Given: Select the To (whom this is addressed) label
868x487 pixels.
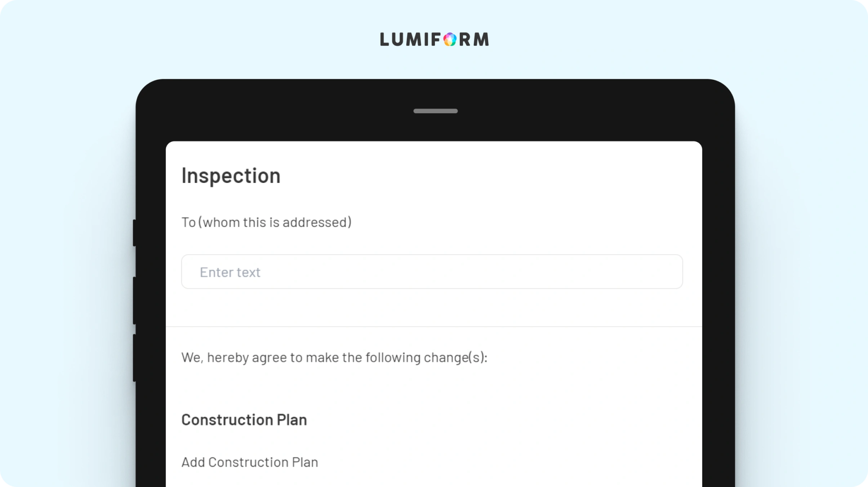Looking at the screenshot, I should click(x=267, y=222).
